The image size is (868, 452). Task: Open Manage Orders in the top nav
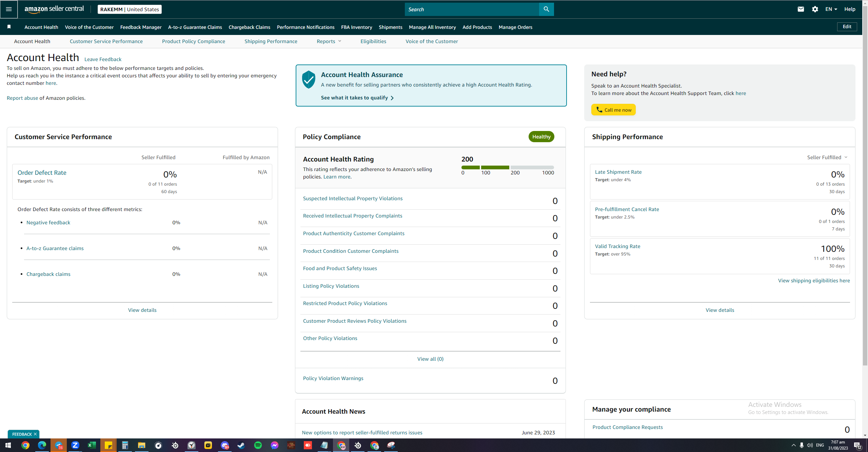pyautogui.click(x=515, y=27)
